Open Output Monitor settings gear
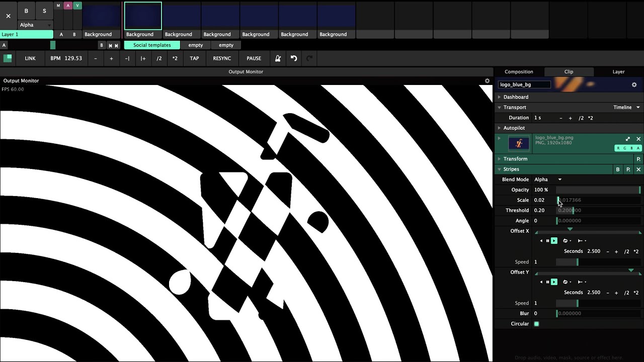 pyautogui.click(x=487, y=80)
